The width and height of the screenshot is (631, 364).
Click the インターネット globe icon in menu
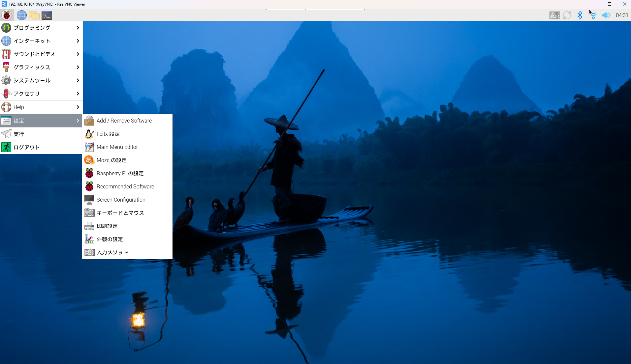6,41
